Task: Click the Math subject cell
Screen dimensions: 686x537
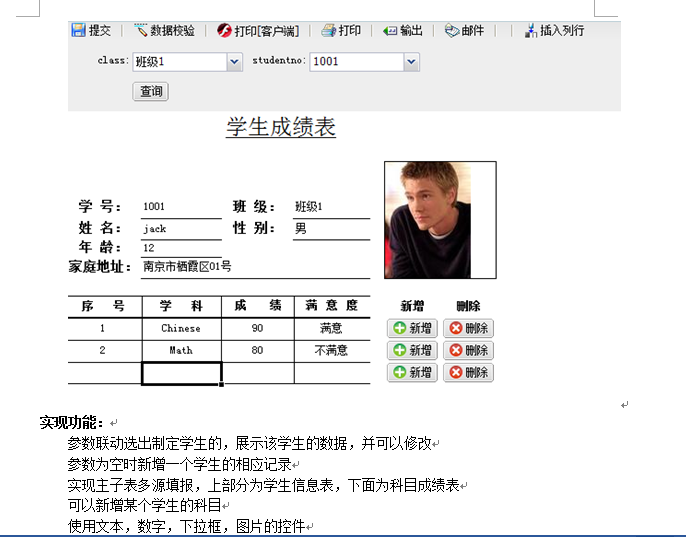Action: point(182,351)
